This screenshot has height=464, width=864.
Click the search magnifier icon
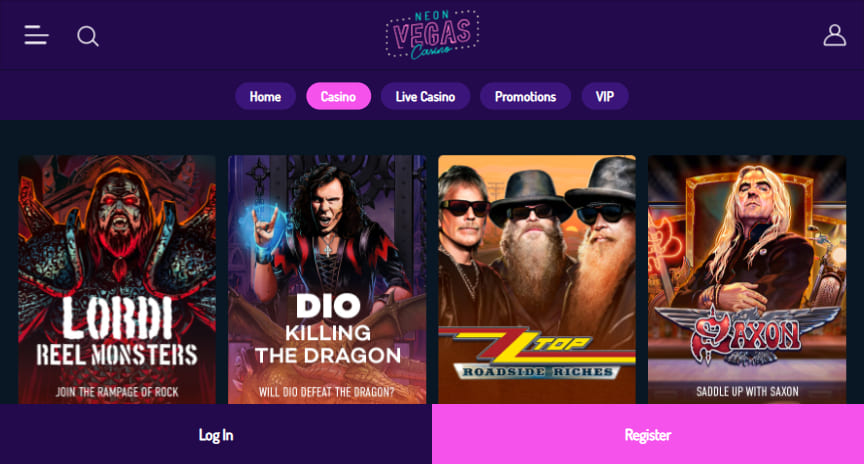click(x=88, y=36)
